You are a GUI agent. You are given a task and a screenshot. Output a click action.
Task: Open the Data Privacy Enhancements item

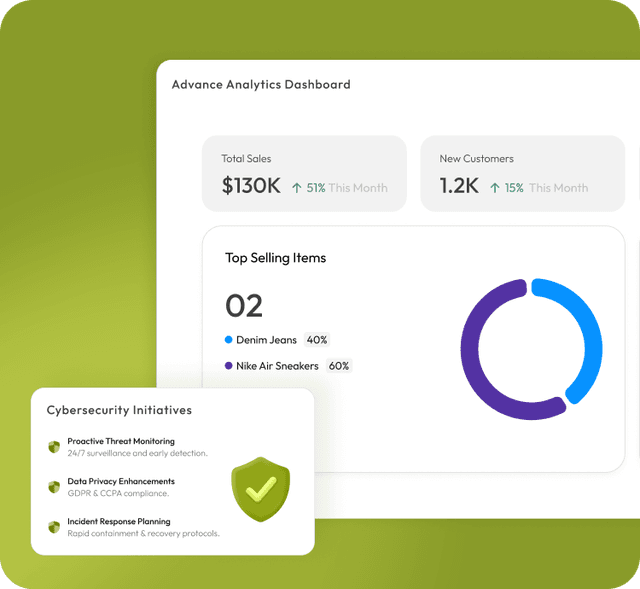tap(121, 481)
